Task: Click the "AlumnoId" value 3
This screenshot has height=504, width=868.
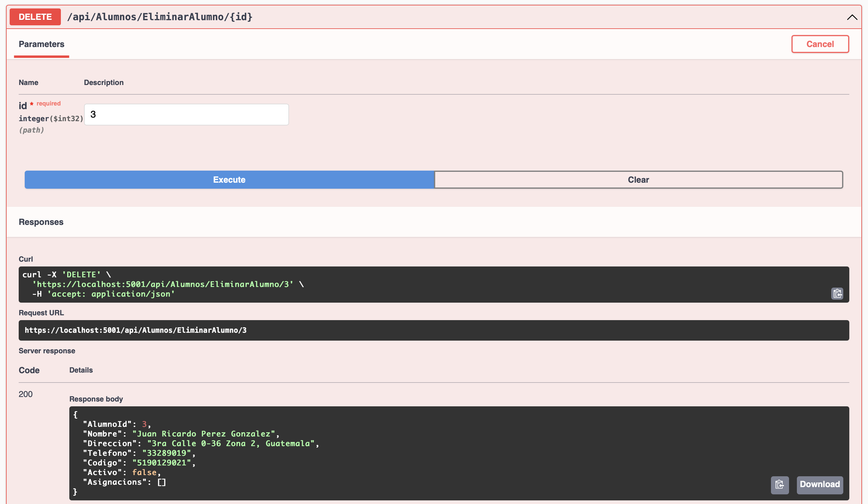Action: coord(144,424)
